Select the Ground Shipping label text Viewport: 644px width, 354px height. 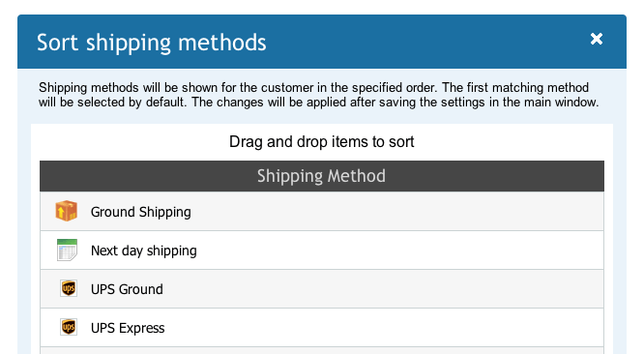[x=141, y=212]
